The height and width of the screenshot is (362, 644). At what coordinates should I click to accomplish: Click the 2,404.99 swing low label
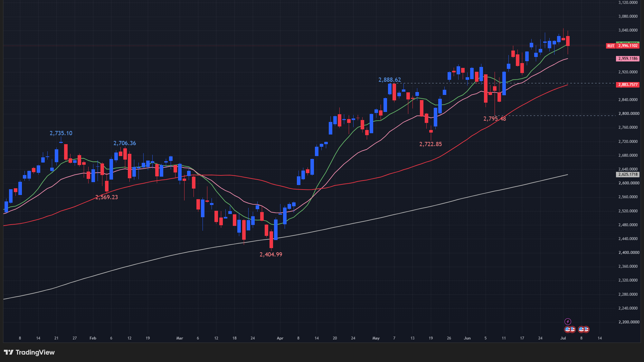click(271, 255)
